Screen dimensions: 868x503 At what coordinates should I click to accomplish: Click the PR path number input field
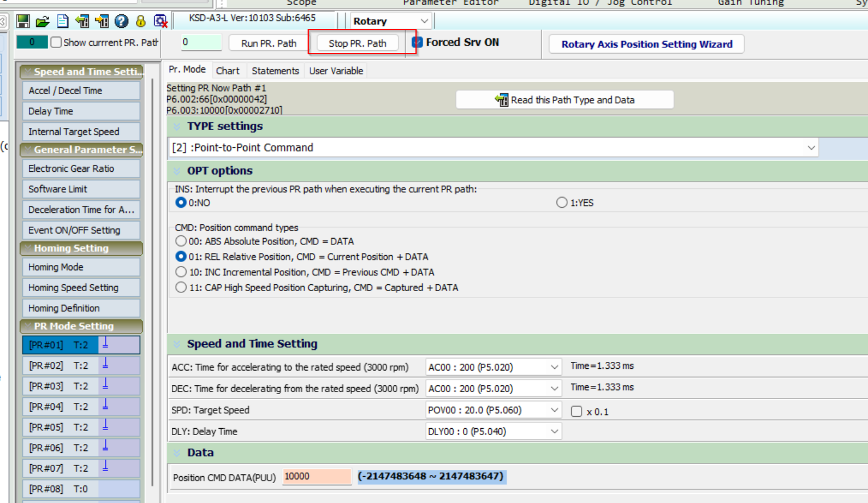click(x=201, y=42)
